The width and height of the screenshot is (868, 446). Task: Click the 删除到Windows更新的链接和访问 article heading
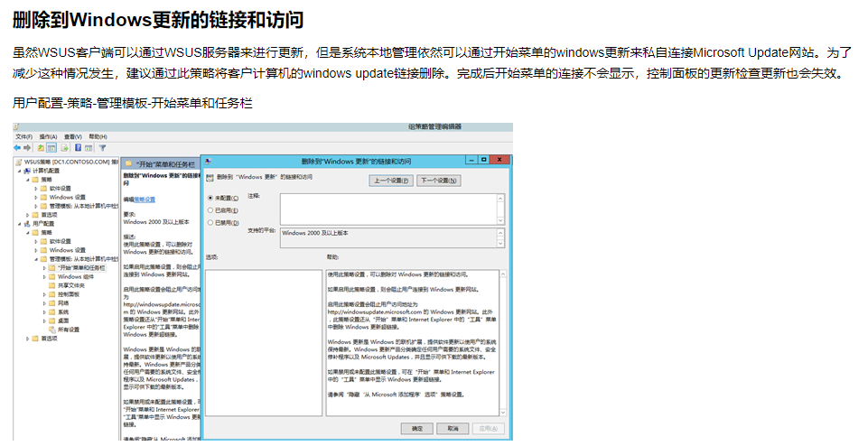pyautogui.click(x=158, y=21)
